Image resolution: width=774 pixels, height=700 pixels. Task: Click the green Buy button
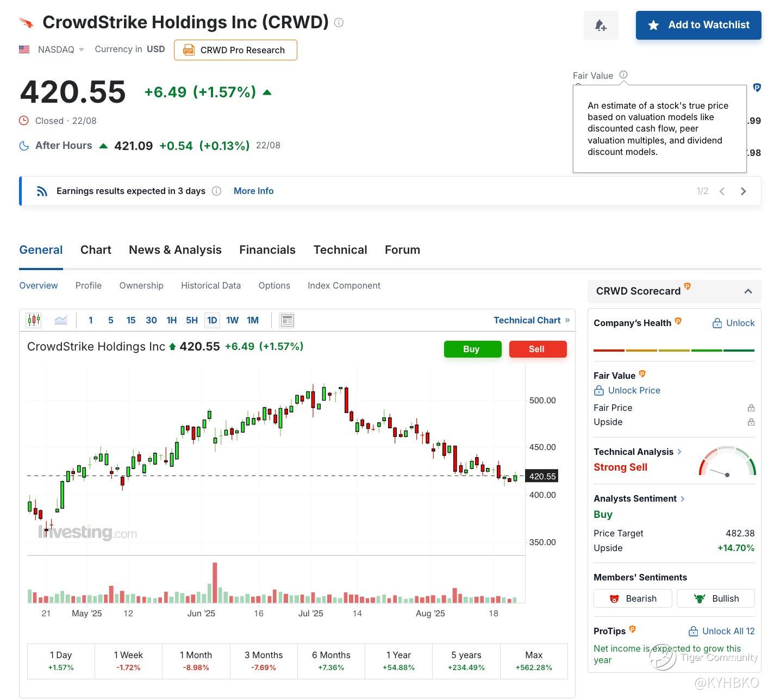point(472,349)
